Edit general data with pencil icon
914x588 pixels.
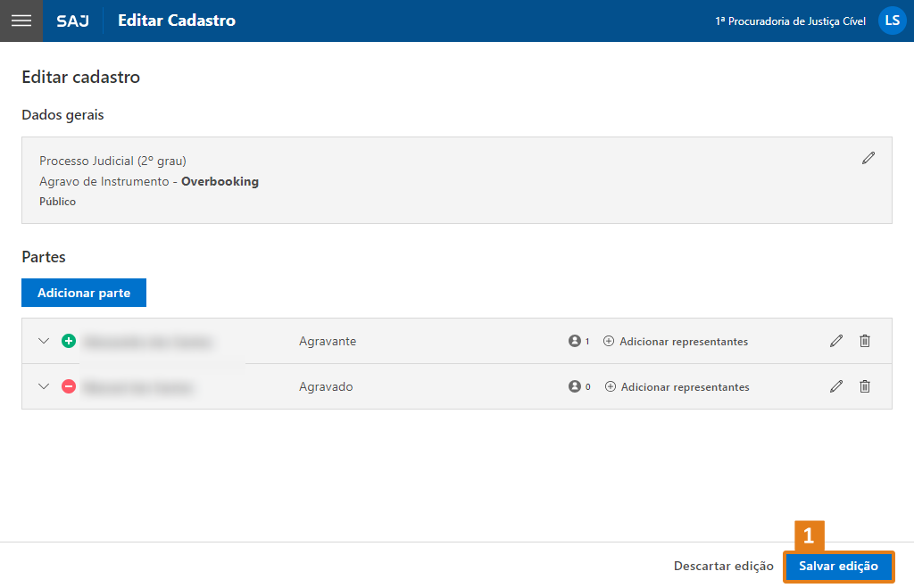click(868, 158)
